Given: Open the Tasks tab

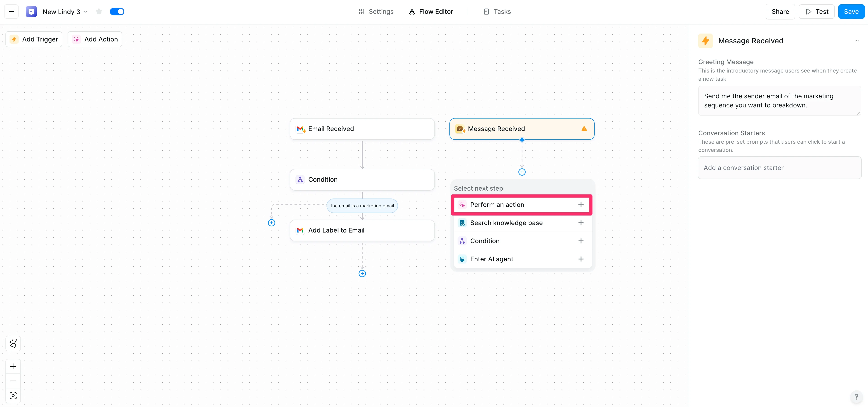Looking at the screenshot, I should coord(497,12).
